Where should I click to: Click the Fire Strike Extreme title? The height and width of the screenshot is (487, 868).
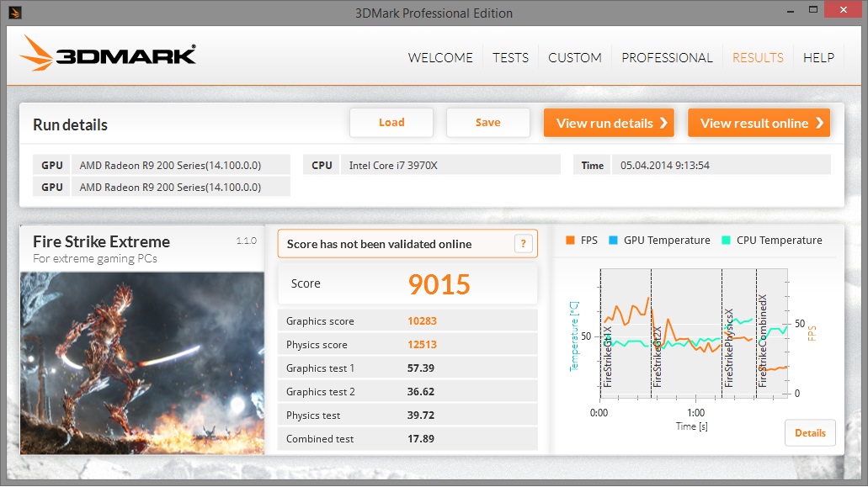[101, 241]
